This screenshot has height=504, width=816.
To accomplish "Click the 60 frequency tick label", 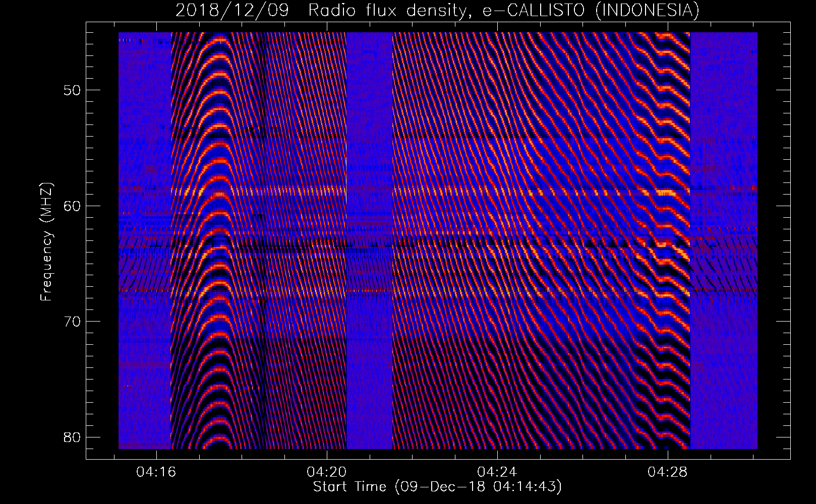I will tap(73, 206).
